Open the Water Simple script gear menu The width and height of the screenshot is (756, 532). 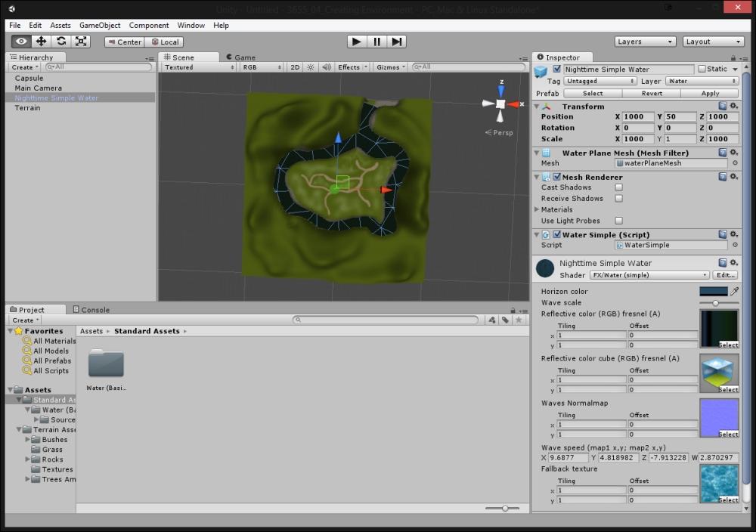[x=733, y=234]
